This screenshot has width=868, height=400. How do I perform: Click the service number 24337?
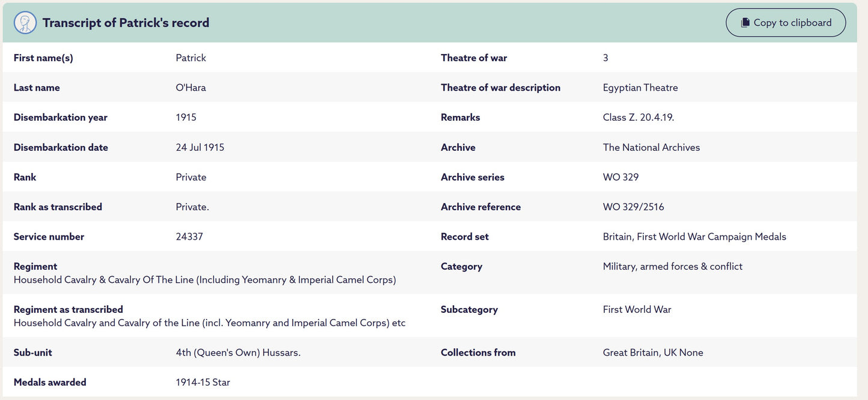pyautogui.click(x=189, y=237)
